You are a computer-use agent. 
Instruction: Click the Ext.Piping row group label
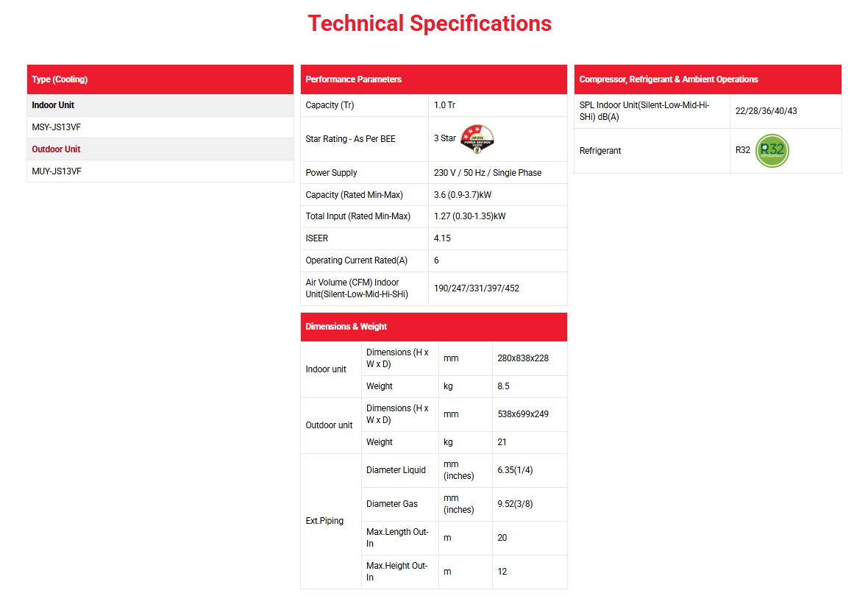(x=324, y=521)
